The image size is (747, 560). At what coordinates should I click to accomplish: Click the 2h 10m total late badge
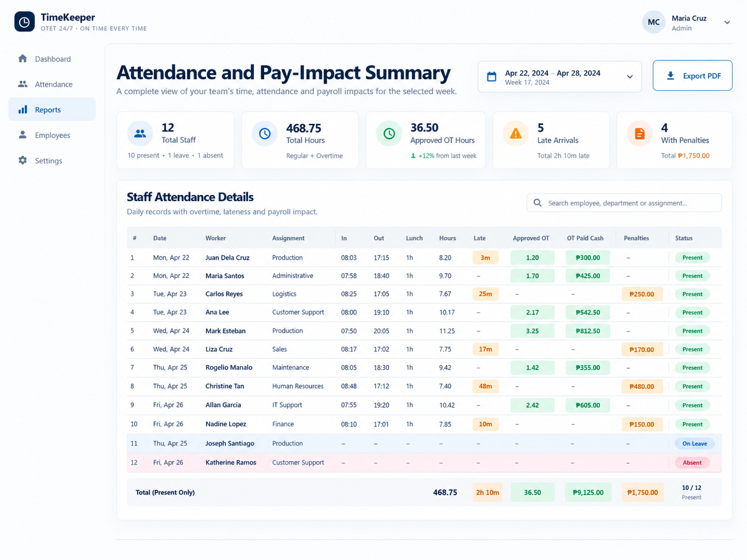488,492
